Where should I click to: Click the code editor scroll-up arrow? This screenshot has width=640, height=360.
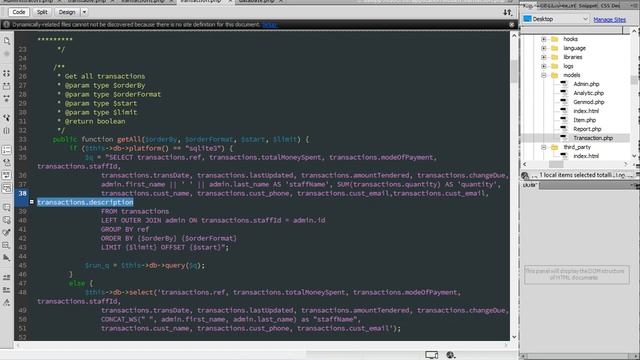[x=514, y=36]
